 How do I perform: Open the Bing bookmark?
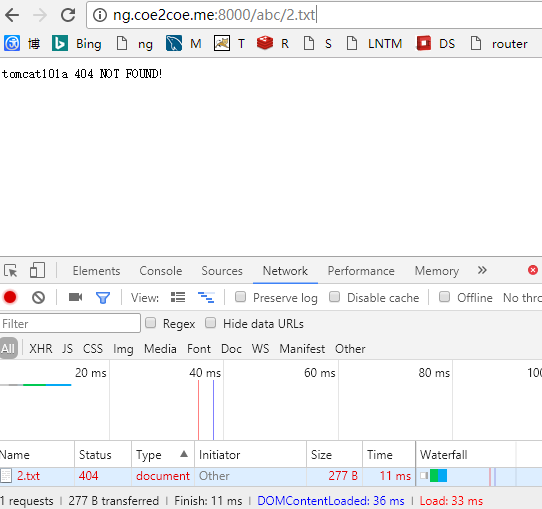click(77, 44)
